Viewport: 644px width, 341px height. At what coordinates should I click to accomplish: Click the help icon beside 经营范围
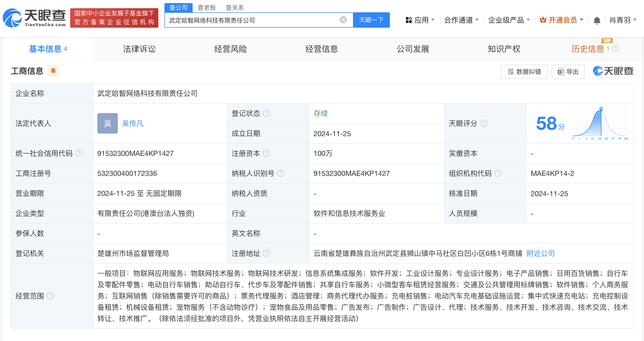[x=50, y=296]
